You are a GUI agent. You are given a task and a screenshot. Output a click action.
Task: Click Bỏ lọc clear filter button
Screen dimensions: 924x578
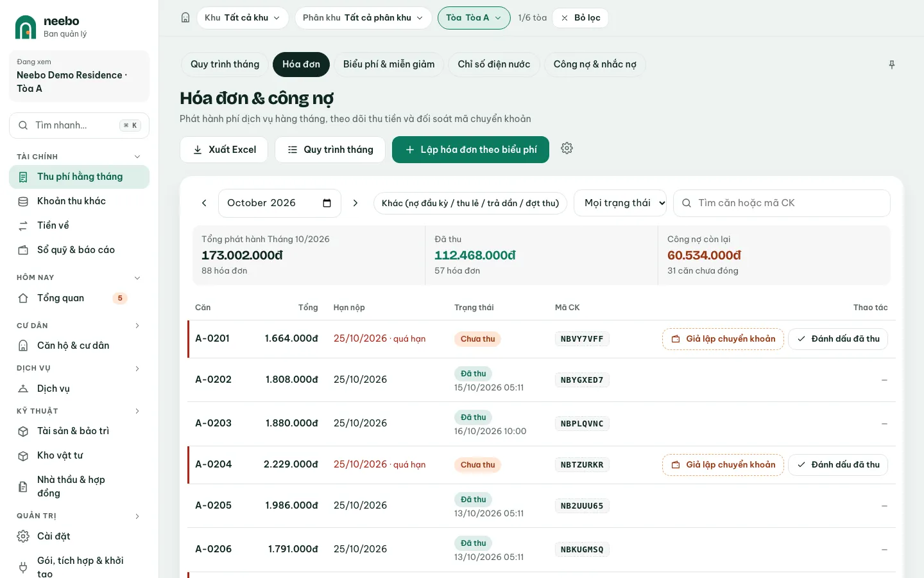point(580,18)
